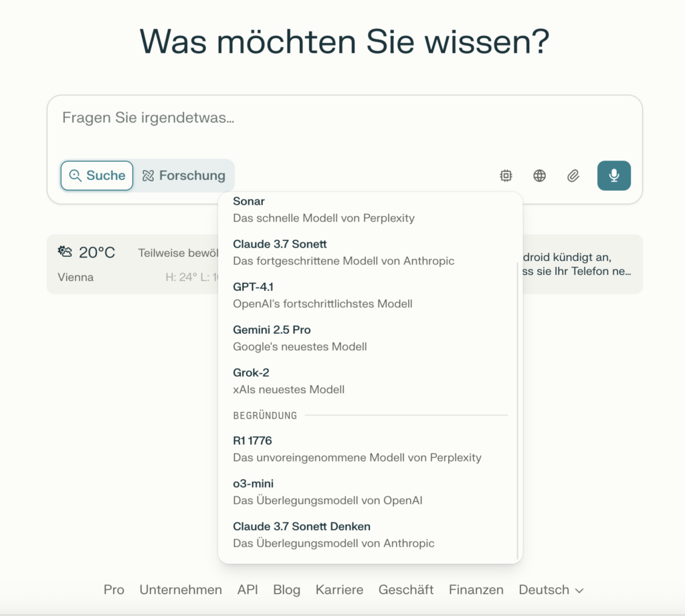Open the Pro footer link
The height and width of the screenshot is (616, 685).
[x=114, y=590]
